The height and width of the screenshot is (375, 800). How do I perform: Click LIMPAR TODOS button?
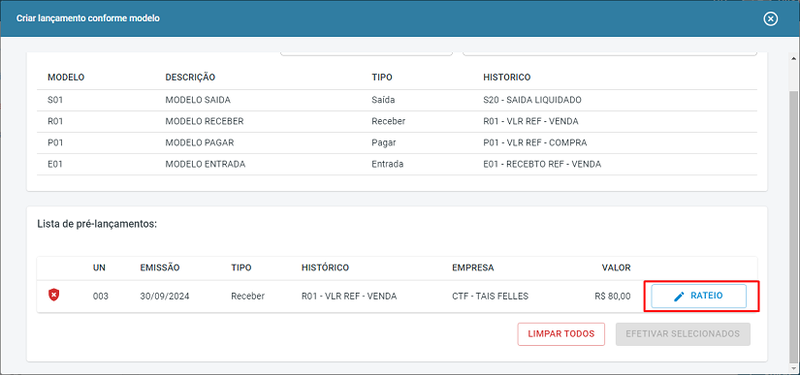(561, 334)
